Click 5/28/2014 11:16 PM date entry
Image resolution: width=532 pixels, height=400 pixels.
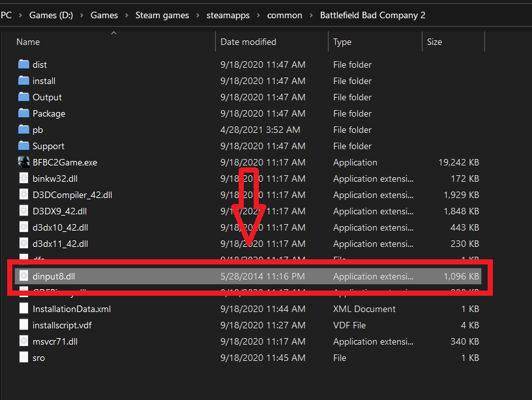(263, 276)
